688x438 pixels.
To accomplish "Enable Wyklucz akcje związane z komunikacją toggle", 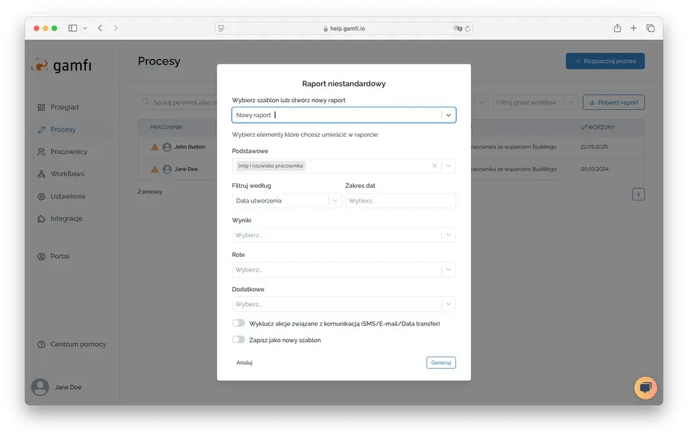I will coord(239,323).
